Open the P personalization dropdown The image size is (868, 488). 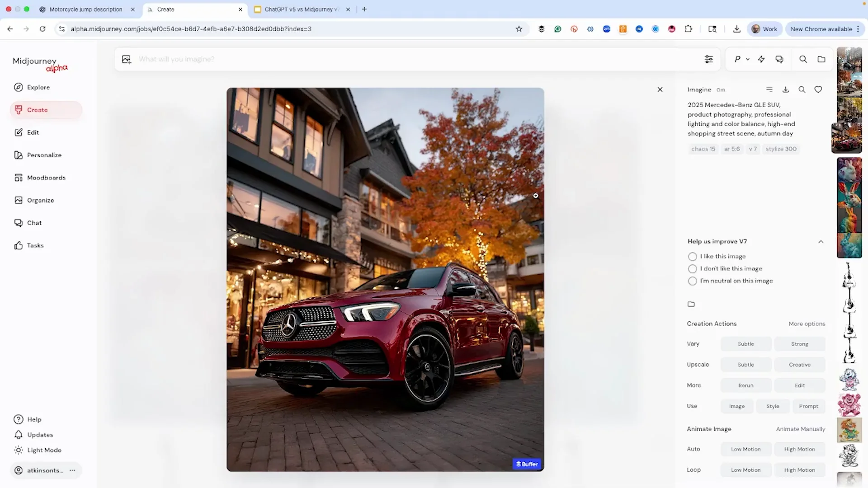[x=742, y=59]
